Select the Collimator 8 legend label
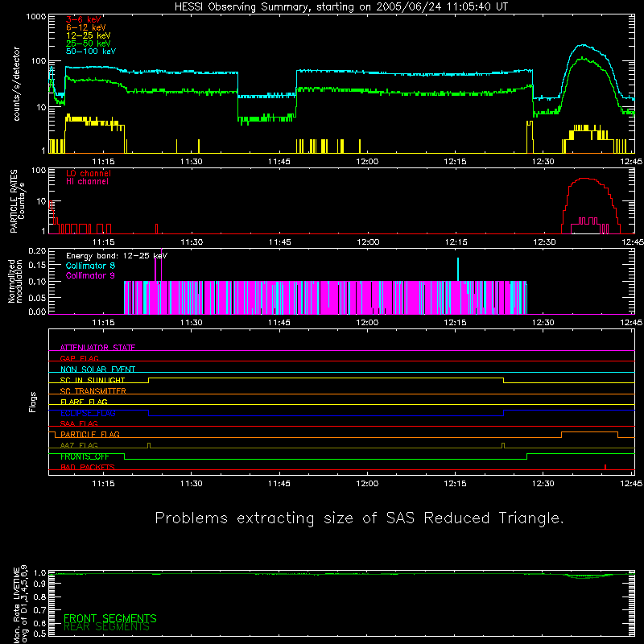Viewport: 644px width, 644px height. pos(90,266)
